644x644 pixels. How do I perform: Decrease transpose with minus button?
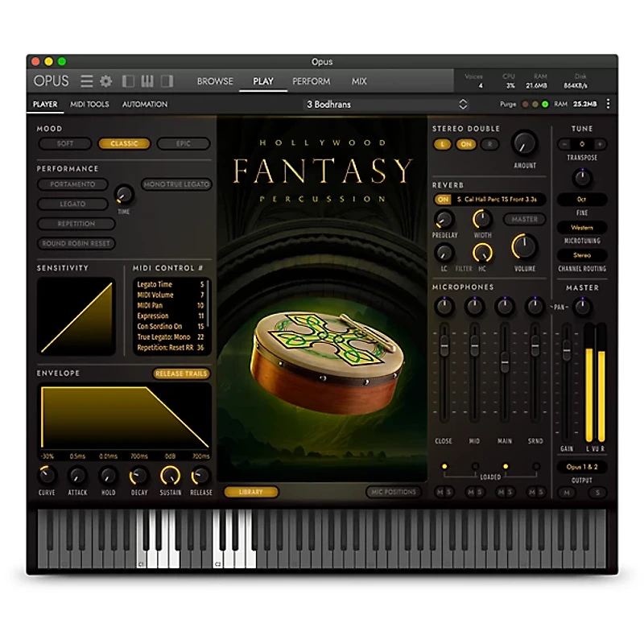(565, 144)
